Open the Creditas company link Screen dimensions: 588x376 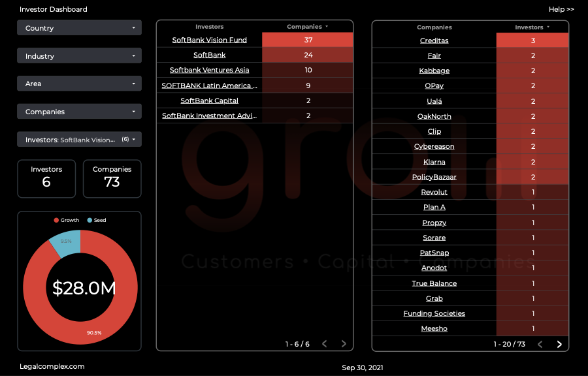click(x=434, y=40)
